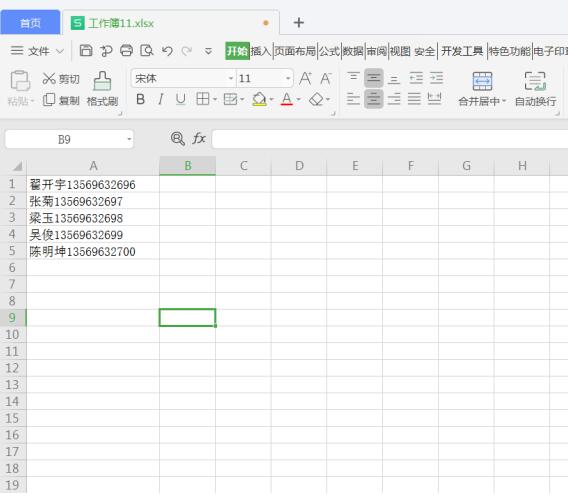Toggle Bold formatting
The height and width of the screenshot is (498, 568).
(x=141, y=99)
